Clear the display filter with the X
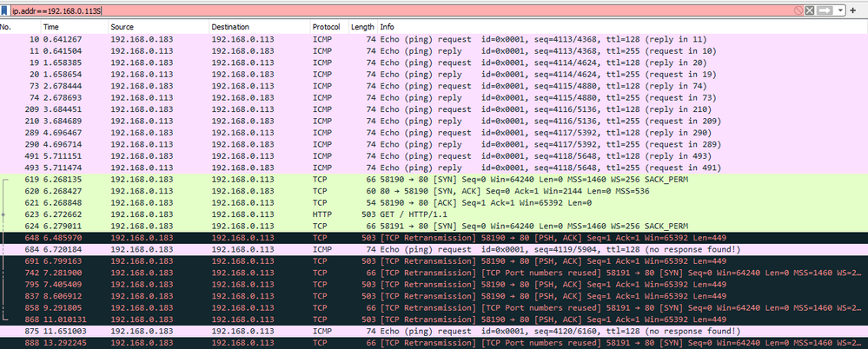868x349 pixels. pos(810,10)
